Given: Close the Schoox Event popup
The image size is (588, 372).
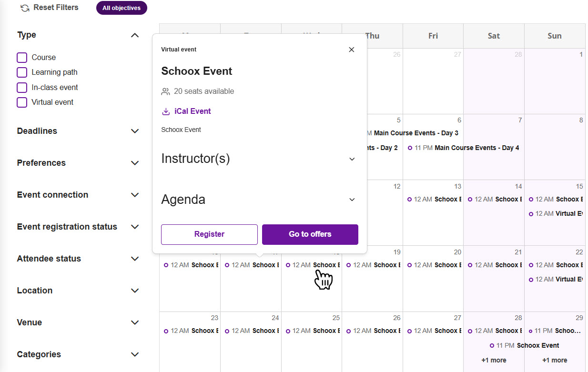Looking at the screenshot, I should pyautogui.click(x=351, y=49).
